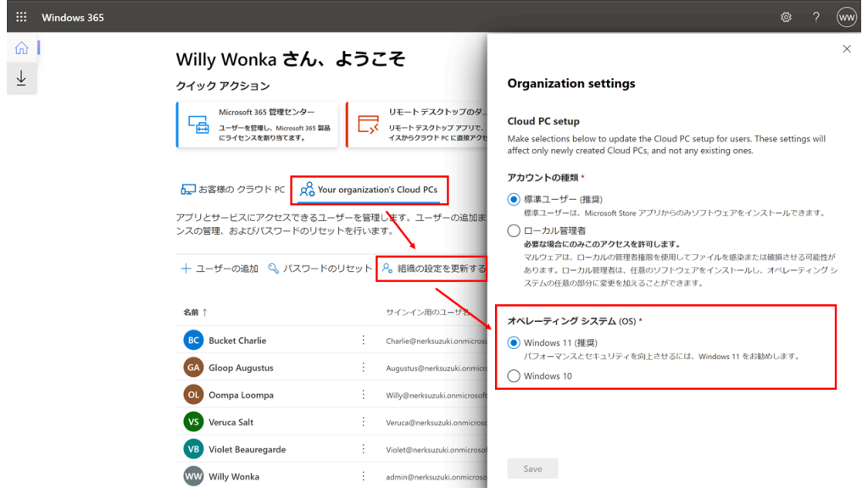868x488 pixels.
Task: Open the WW account profile avatar
Action: pyautogui.click(x=846, y=17)
